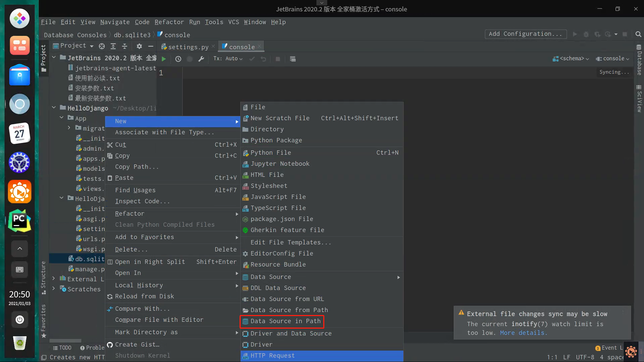Click the locate target icon in Project panel
This screenshot has width=644, height=362.
click(x=102, y=46)
